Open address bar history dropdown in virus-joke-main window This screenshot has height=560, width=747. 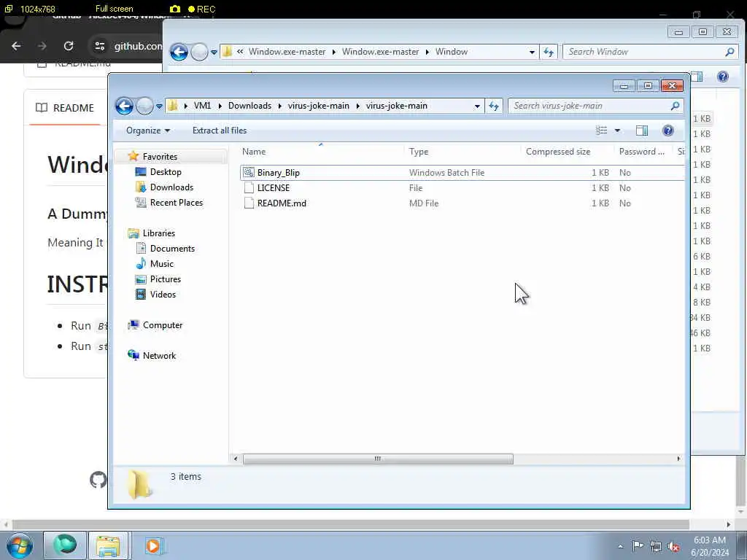click(477, 106)
